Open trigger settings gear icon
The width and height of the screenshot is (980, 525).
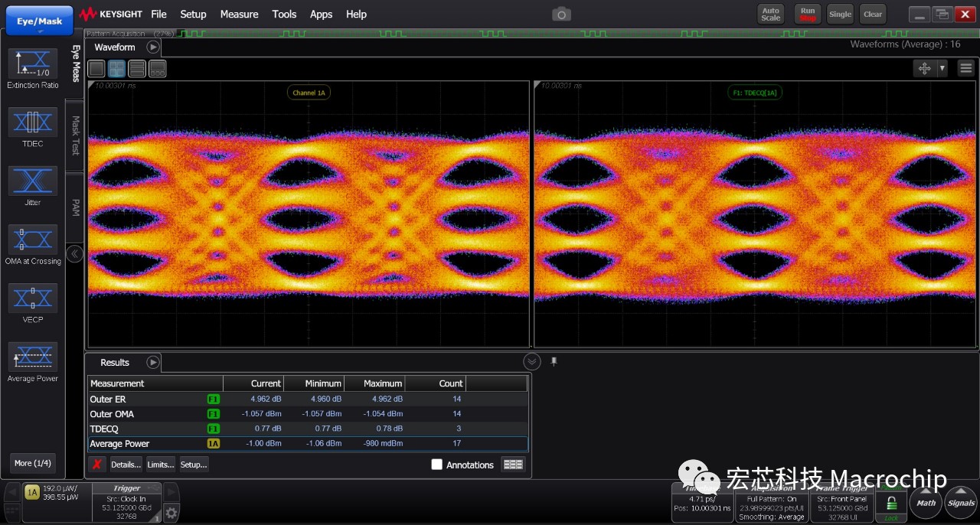pyautogui.click(x=171, y=513)
